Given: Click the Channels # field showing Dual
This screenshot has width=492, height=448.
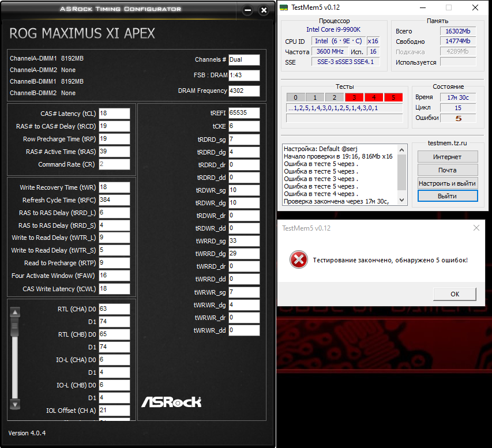Looking at the screenshot, I should pos(244,59).
